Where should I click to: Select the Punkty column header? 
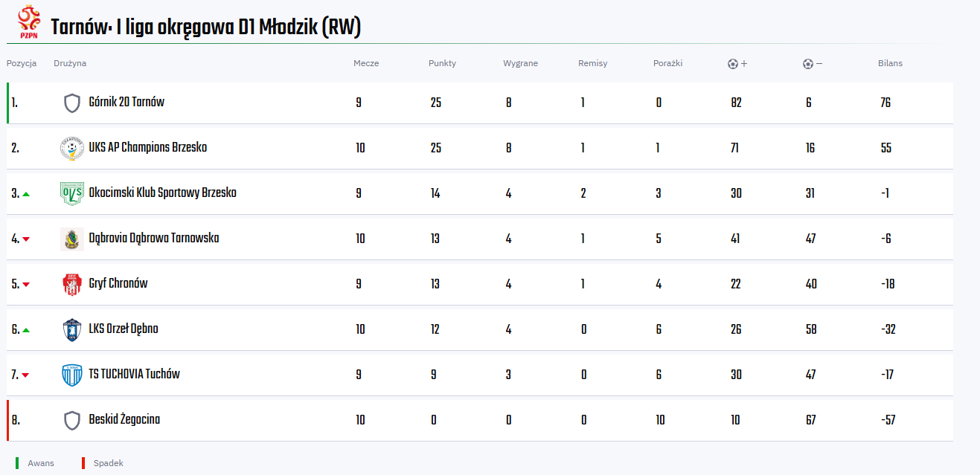443,63
